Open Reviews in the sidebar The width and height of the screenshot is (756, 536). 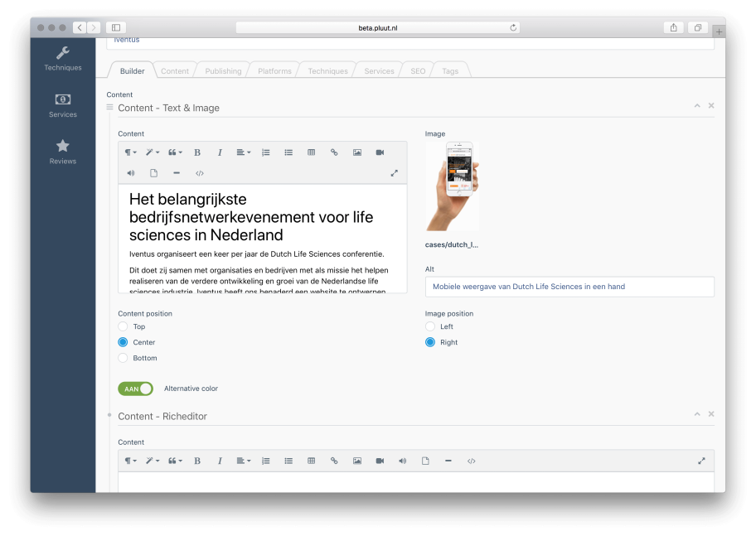tap(63, 152)
